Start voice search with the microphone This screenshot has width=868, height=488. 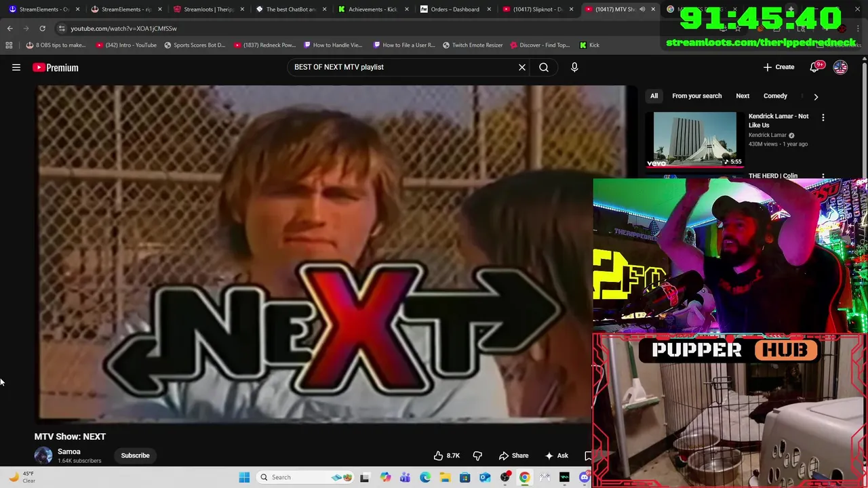(574, 67)
